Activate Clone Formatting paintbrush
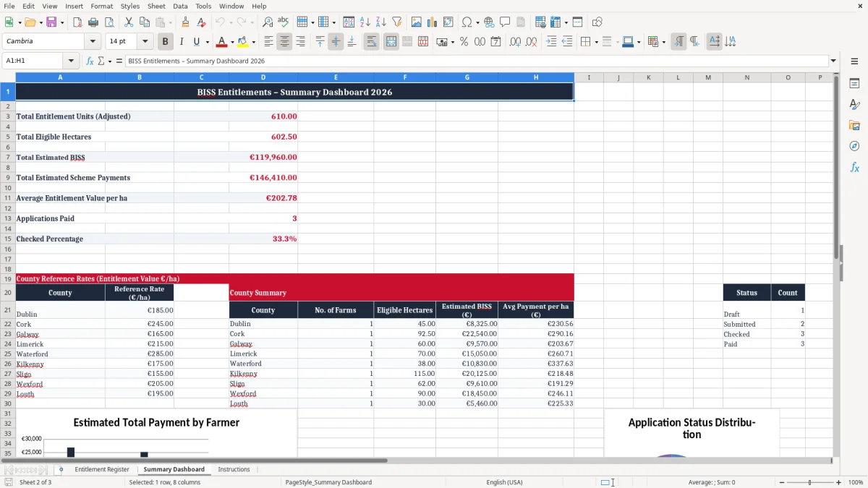This screenshot has width=868, height=488. pyautogui.click(x=186, y=22)
